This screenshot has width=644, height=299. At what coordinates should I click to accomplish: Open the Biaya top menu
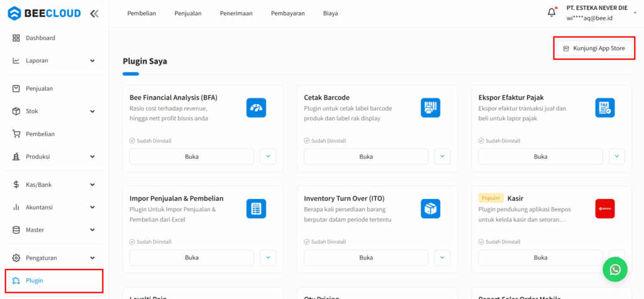tap(331, 13)
